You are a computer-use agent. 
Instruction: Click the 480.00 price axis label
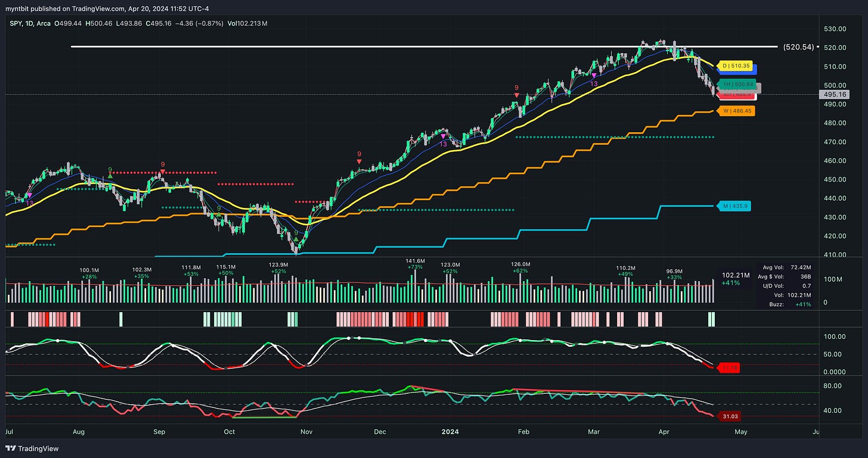835,123
